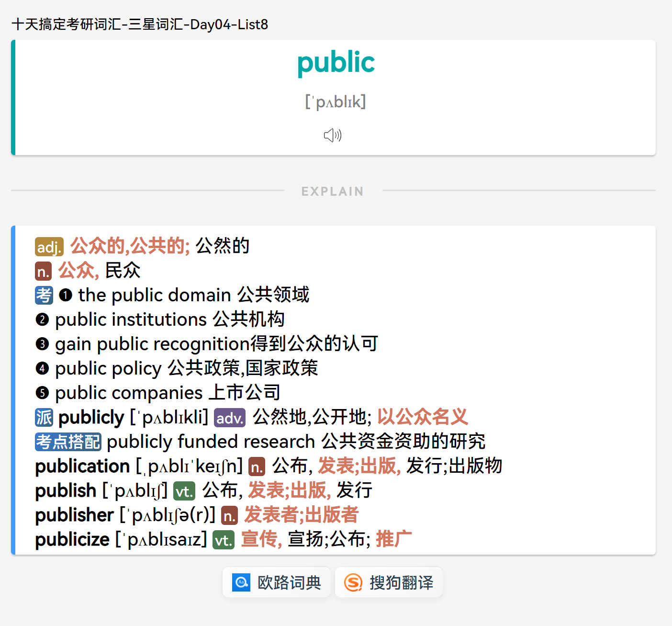
Task: Click the 欧路词典 blue logo icon
Action: [x=241, y=582]
